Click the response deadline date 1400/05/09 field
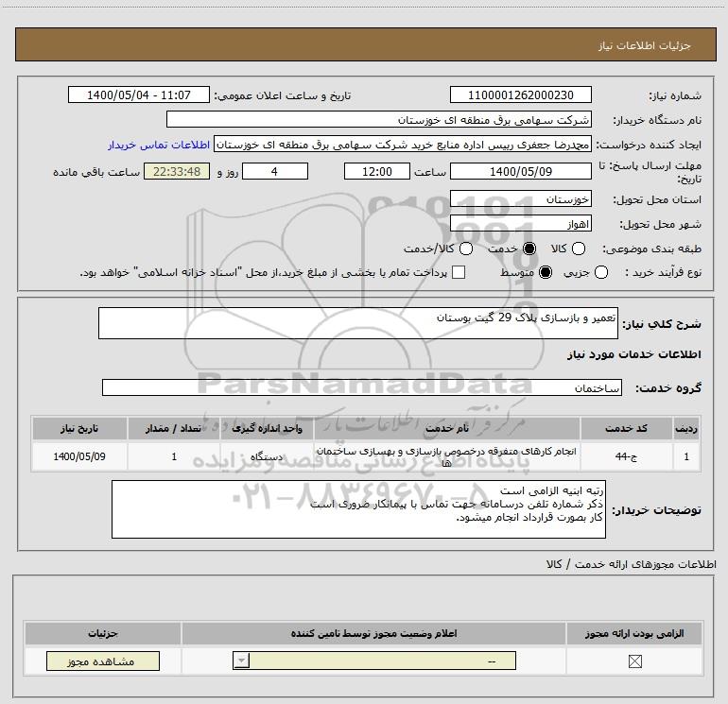The height and width of the screenshot is (704, 728). point(521,171)
